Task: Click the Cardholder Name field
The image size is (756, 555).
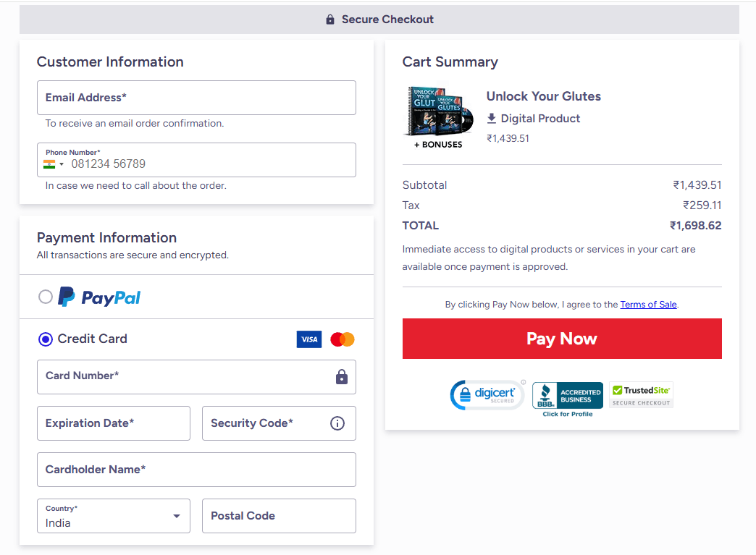Action: 196,470
